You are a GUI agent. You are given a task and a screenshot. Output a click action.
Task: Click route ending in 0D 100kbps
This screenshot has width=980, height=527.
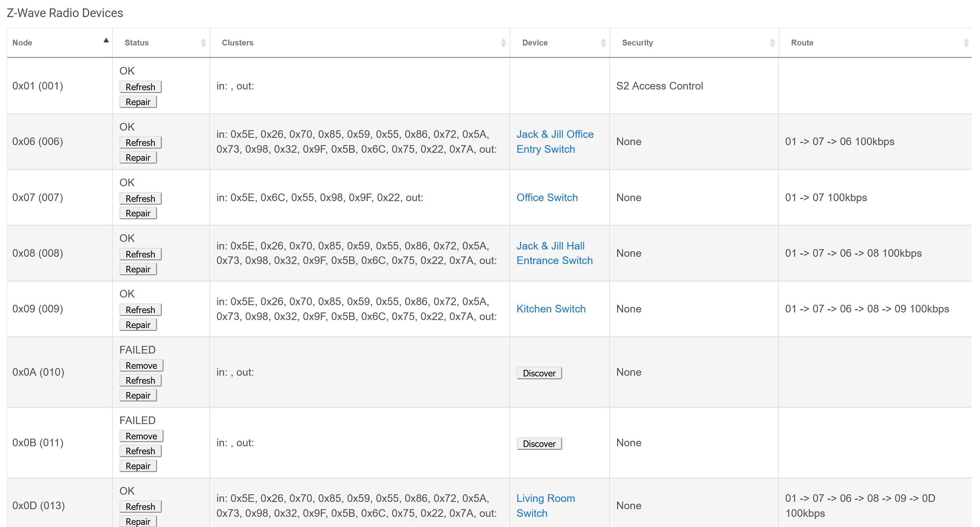pos(860,505)
